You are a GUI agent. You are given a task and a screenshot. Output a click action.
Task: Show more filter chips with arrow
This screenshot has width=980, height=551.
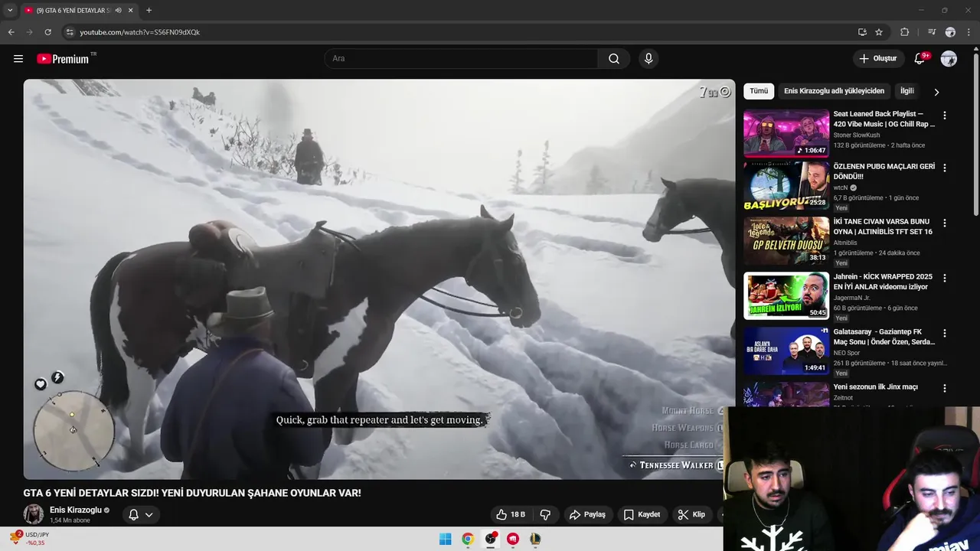click(x=936, y=92)
